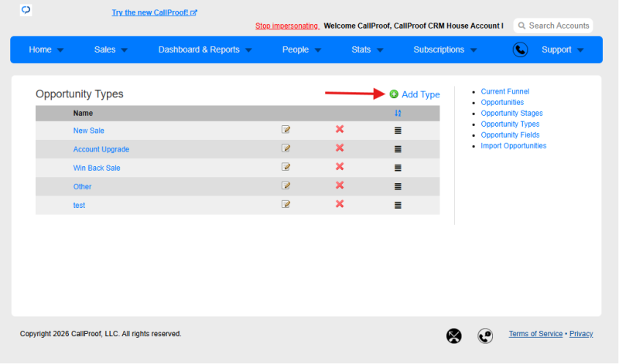Edit the New Sale opportunity type
Viewport: 619px width, 364px height.
click(286, 129)
